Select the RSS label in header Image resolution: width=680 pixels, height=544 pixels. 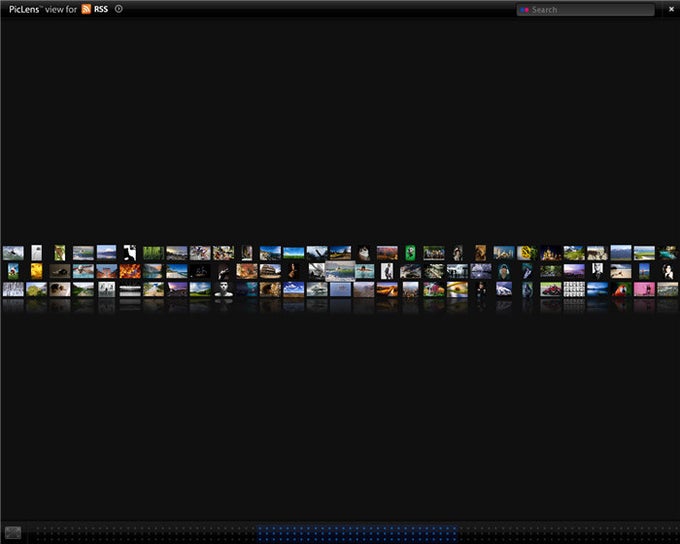[x=101, y=9]
